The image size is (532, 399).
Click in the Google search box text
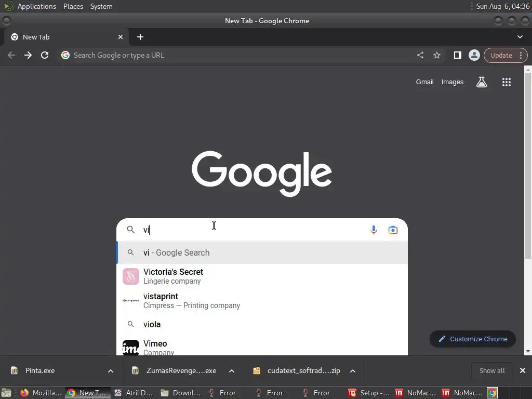click(x=251, y=230)
